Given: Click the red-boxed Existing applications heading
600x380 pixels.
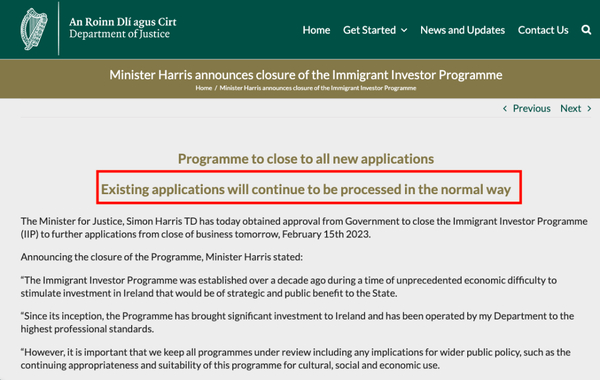Looking at the screenshot, I should [x=306, y=189].
